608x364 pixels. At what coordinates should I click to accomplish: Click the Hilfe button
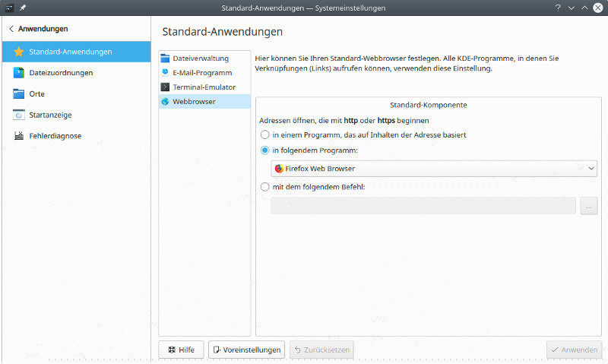(x=181, y=350)
